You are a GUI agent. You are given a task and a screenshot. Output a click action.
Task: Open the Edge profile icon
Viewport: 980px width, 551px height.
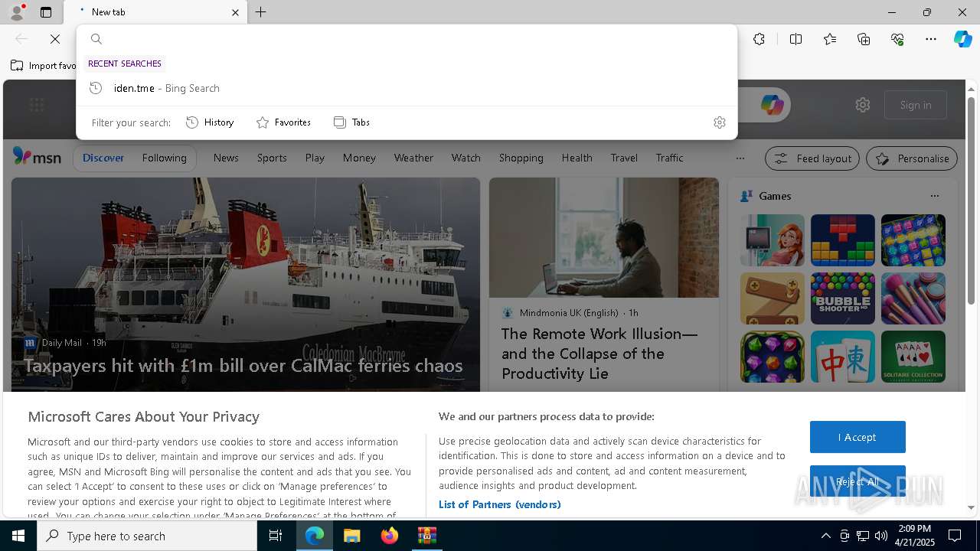(17, 11)
